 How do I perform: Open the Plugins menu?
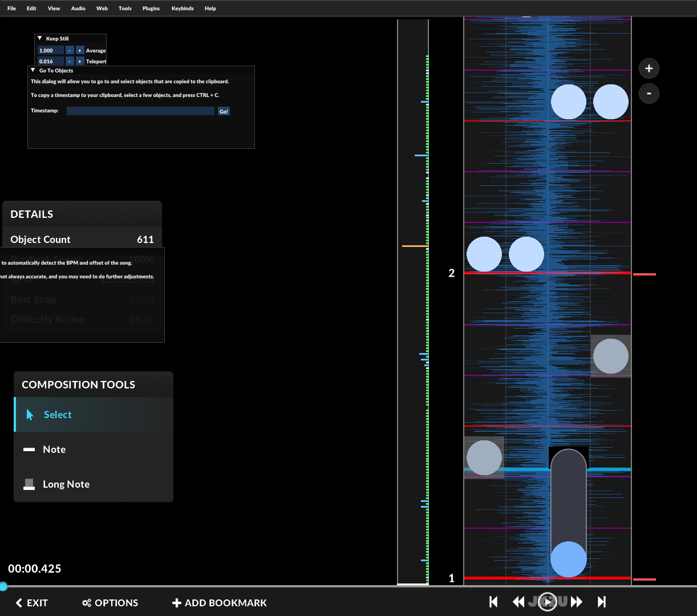click(151, 9)
